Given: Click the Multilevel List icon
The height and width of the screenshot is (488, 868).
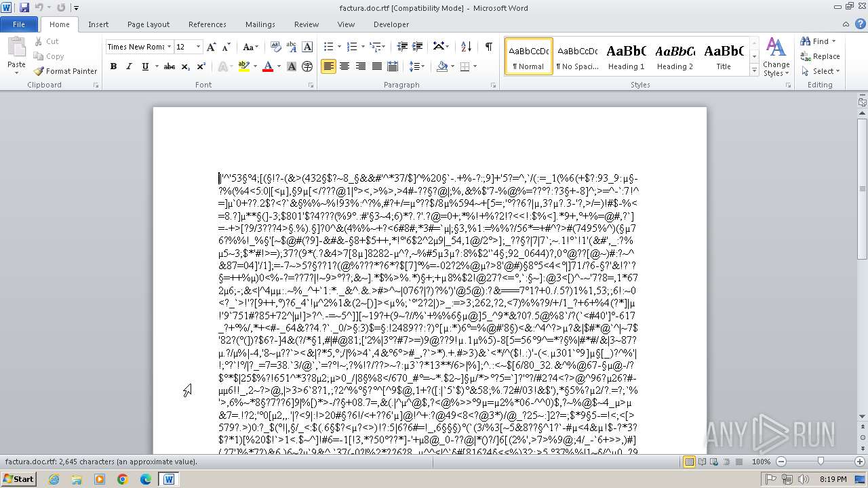Looking at the screenshot, I should (375, 47).
